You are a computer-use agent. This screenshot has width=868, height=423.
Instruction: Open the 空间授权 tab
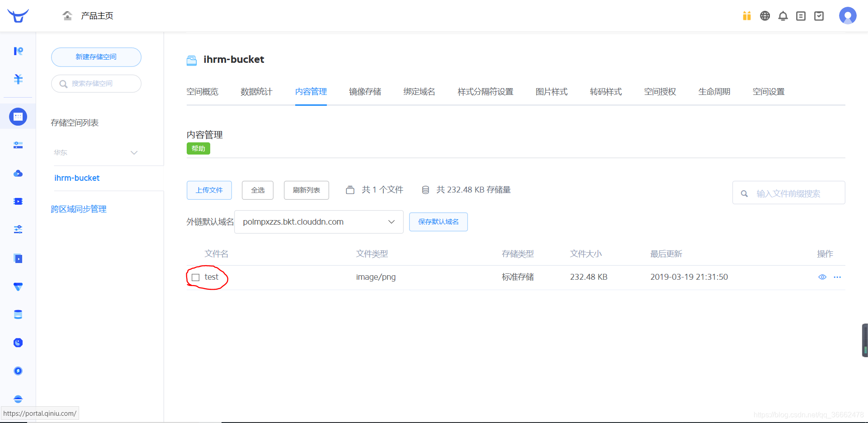click(x=660, y=92)
